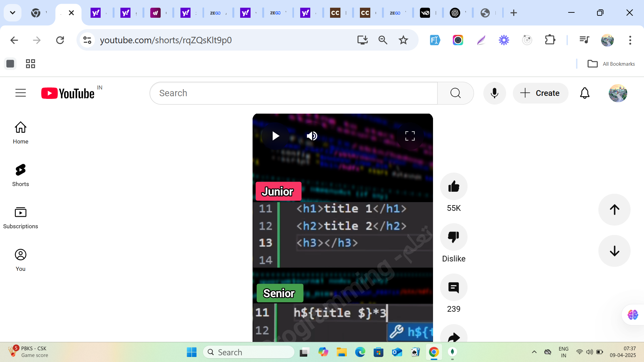Play the paused Short video
Screen dimensions: 644x362
tap(276, 136)
